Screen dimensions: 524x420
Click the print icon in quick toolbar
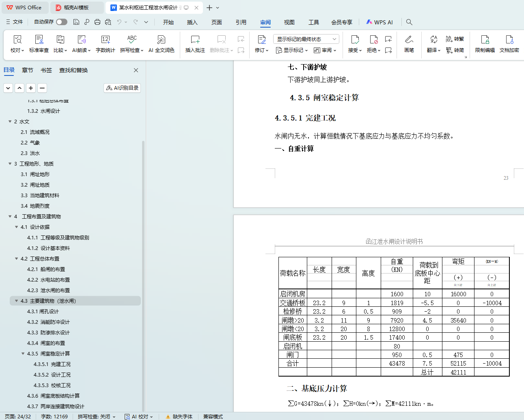click(x=97, y=22)
